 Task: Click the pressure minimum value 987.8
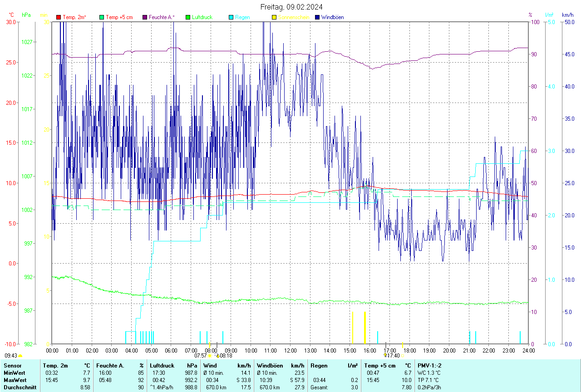click(190, 373)
